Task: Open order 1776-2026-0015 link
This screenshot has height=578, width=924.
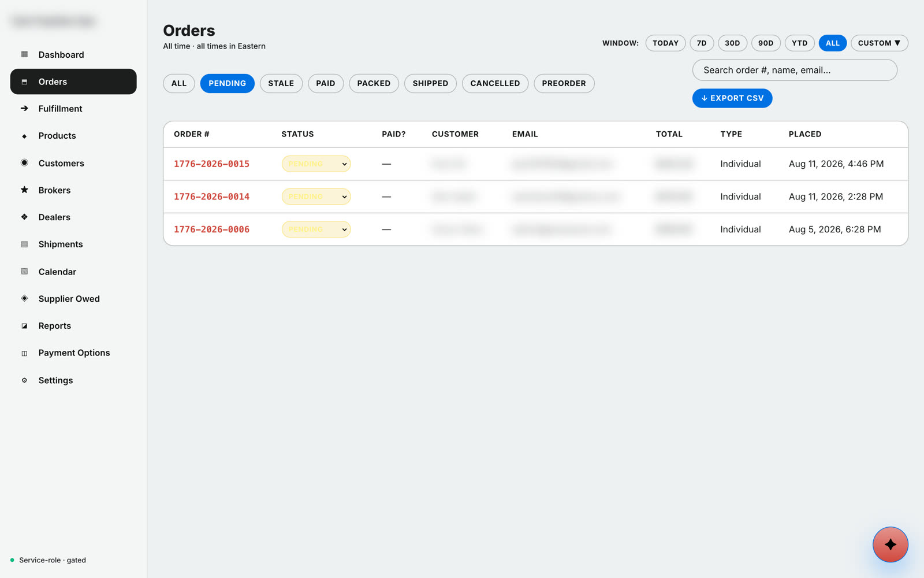Action: tap(211, 164)
